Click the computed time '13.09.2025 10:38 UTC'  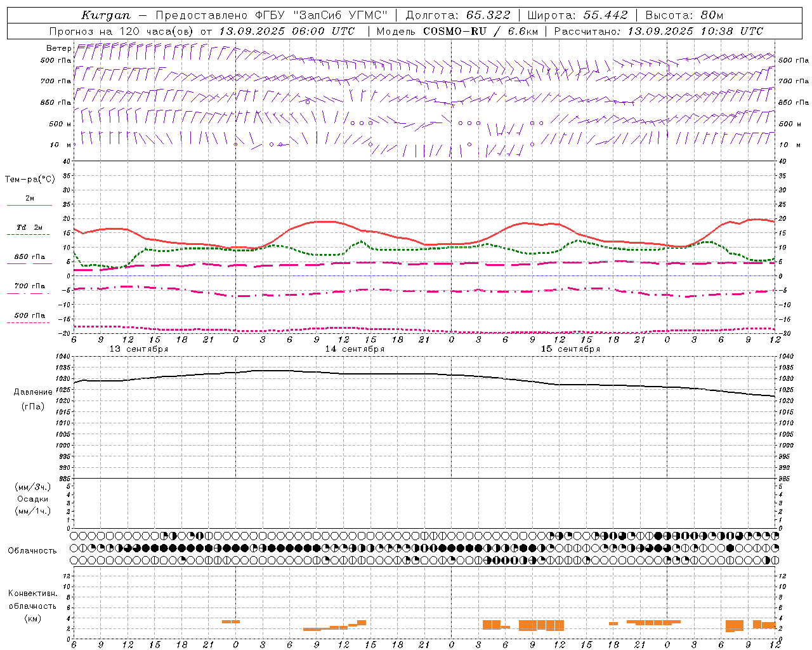pyautogui.click(x=695, y=31)
